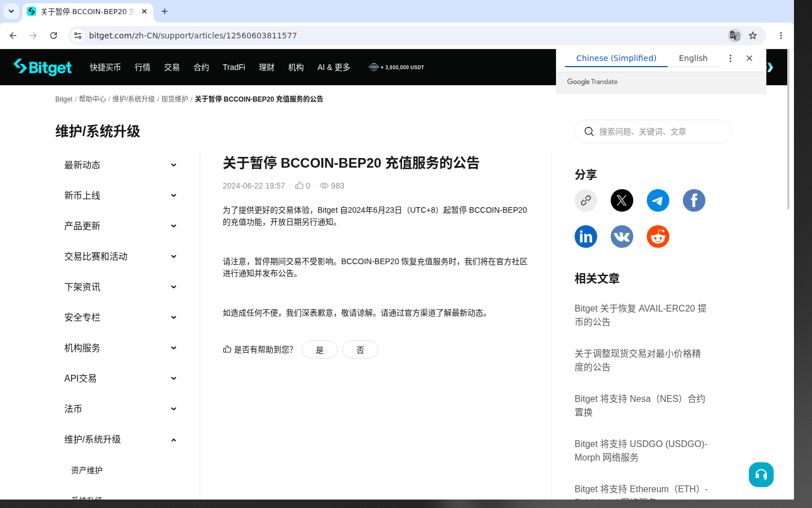
Task: Open related article about Nesa (NES) 合约置换
Action: [640, 405]
